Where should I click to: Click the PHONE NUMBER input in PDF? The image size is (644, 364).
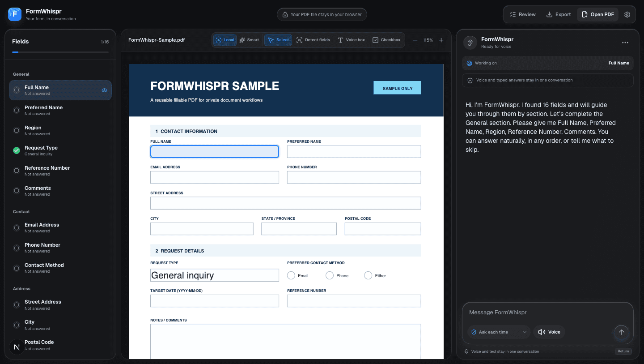pos(354,177)
